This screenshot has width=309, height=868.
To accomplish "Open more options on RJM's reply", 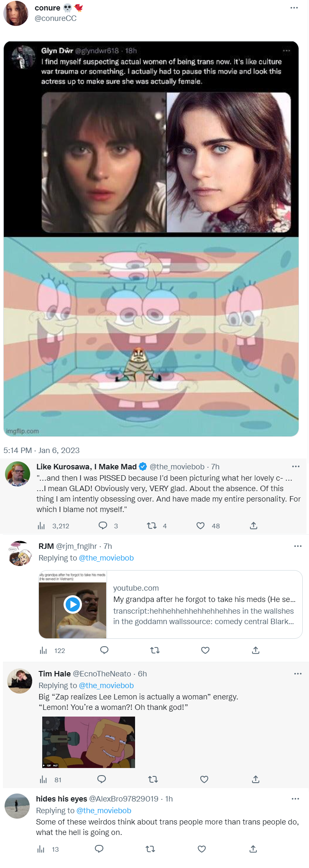I will (x=298, y=546).
